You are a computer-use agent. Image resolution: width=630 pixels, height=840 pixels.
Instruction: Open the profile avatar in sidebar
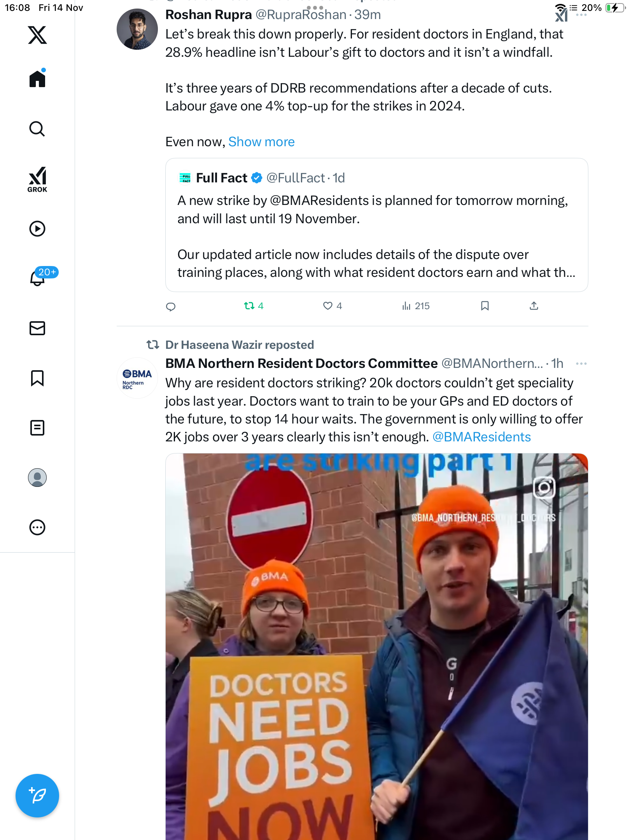(37, 478)
